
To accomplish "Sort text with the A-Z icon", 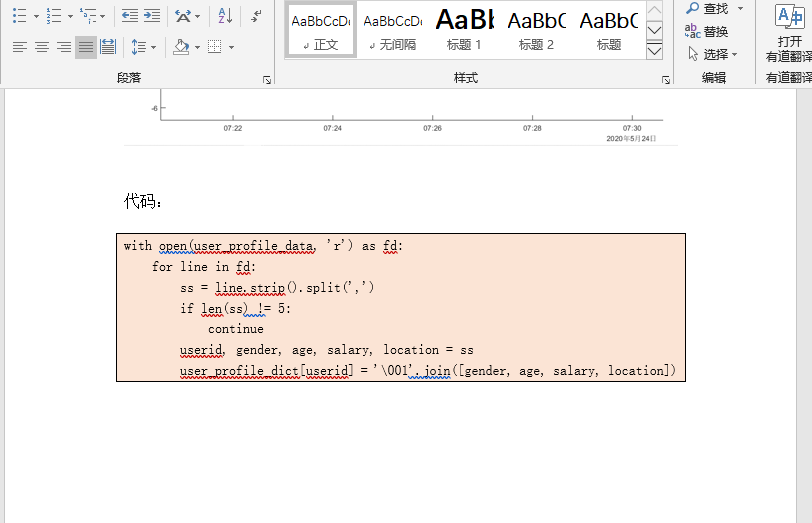I will [225, 16].
